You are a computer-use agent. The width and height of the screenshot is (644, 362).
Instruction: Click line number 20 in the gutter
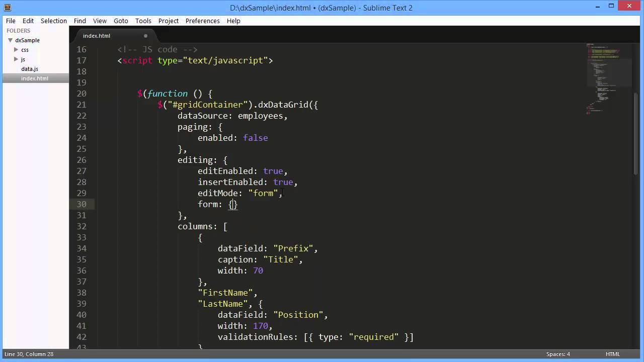click(x=82, y=94)
